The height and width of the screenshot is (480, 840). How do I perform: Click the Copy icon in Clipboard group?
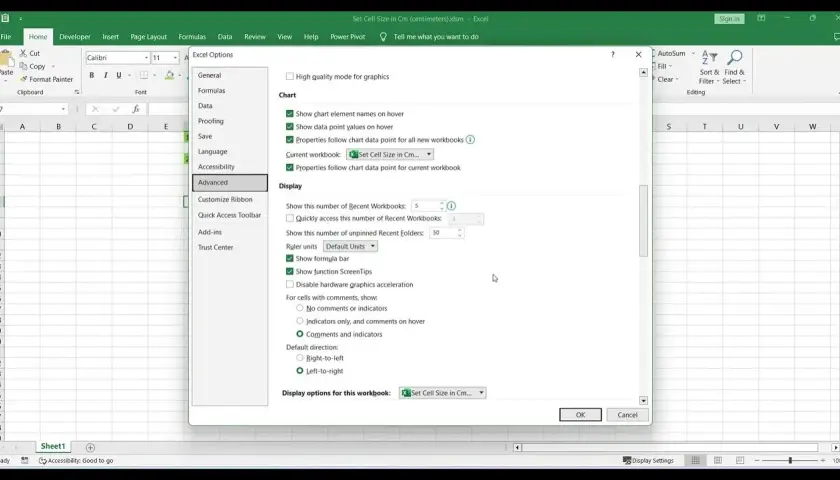(24, 66)
